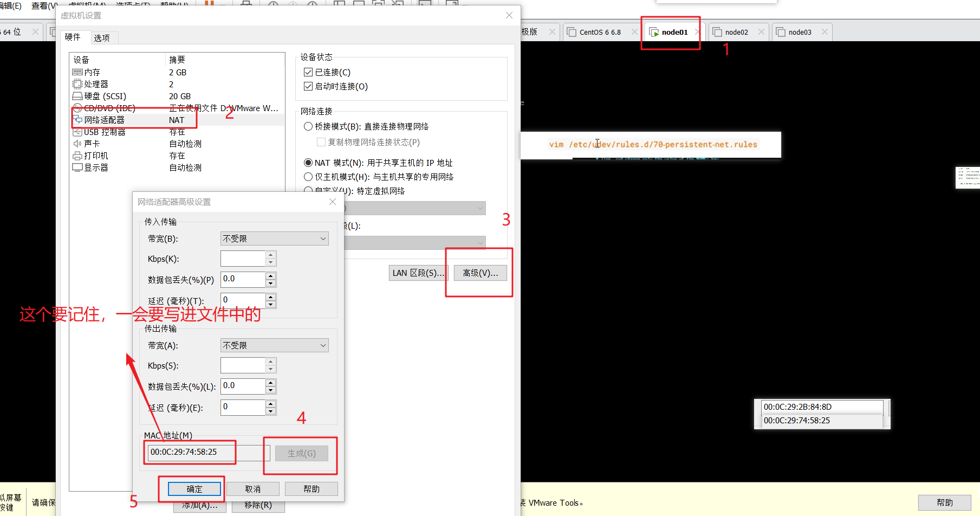The image size is (980, 516).
Task: Click 帮助 in the advanced settings dialog
Action: click(x=311, y=489)
